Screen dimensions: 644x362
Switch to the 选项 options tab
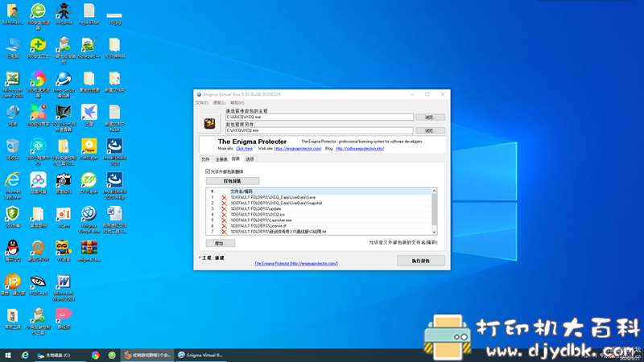coord(250,159)
